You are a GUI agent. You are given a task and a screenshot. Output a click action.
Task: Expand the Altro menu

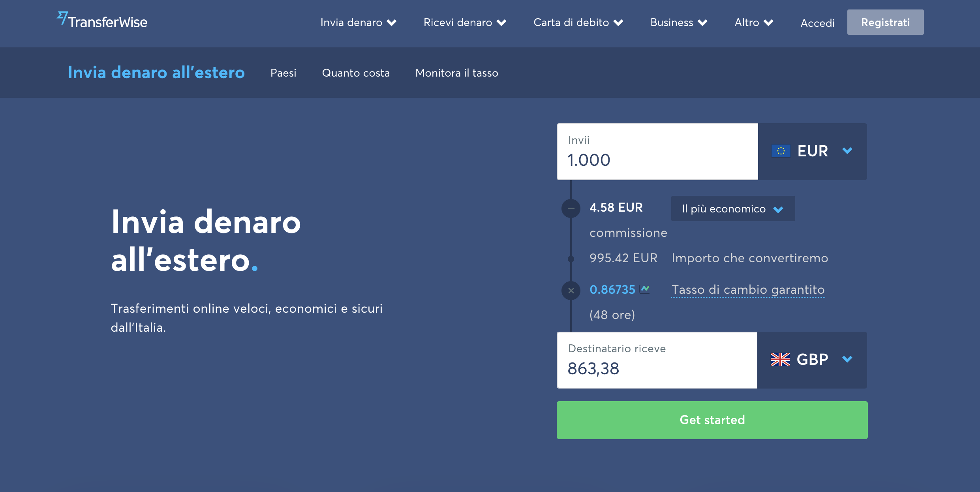[x=754, y=23]
